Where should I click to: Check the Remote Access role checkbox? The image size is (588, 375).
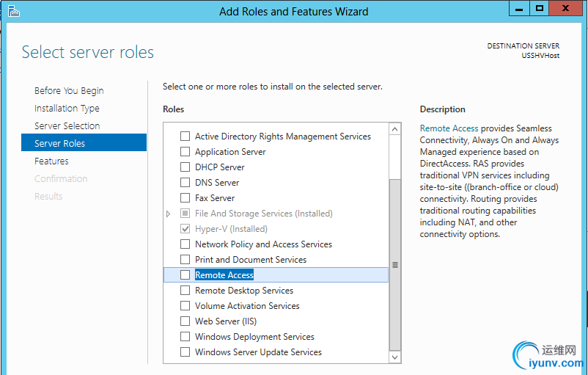coord(185,274)
